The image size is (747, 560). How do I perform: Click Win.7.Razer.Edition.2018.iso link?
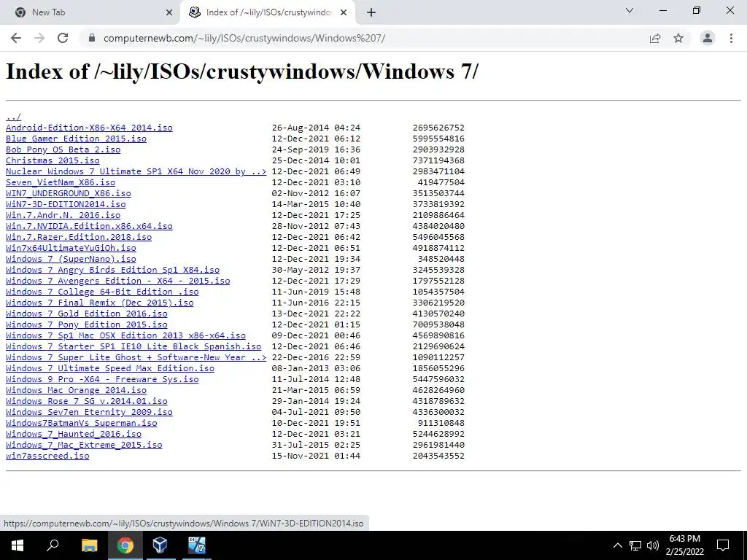point(79,237)
